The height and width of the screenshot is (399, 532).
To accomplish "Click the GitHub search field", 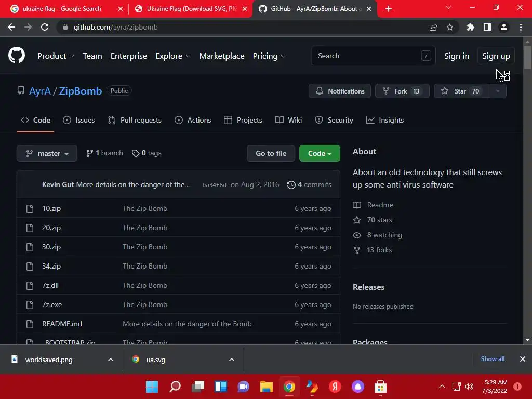I will tap(373, 56).
